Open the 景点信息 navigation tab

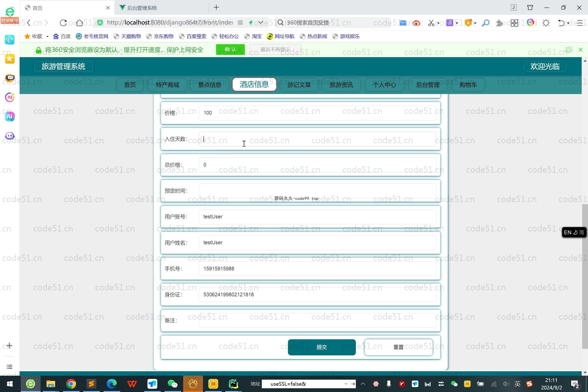pyautogui.click(x=210, y=85)
